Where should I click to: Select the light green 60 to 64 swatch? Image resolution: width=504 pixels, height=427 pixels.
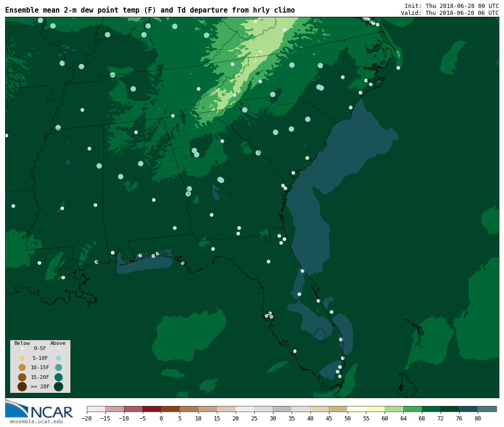(394, 409)
